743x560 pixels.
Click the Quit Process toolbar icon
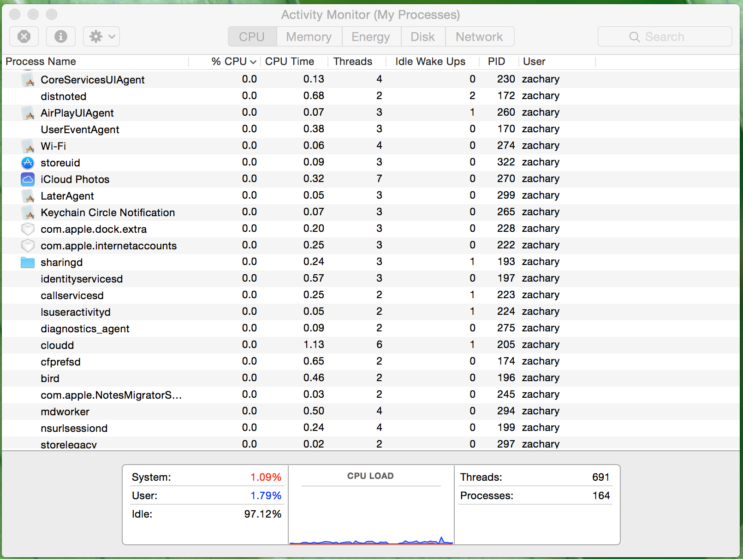(24, 36)
